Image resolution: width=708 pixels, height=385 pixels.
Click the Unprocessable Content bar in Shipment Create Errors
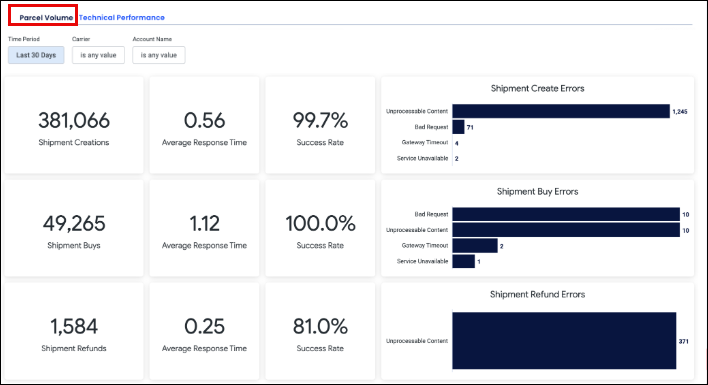[561, 111]
